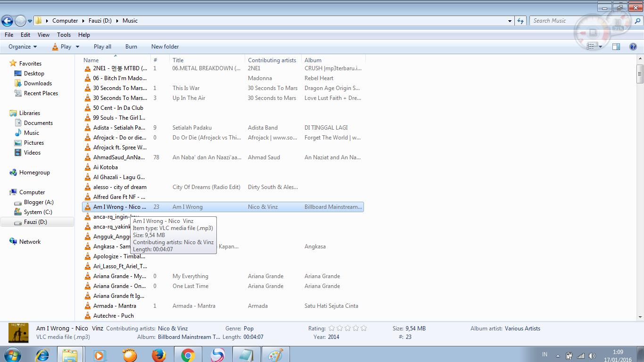
Task: Click VLC icon of Alfred Gare Ft NF
Action: click(87, 197)
